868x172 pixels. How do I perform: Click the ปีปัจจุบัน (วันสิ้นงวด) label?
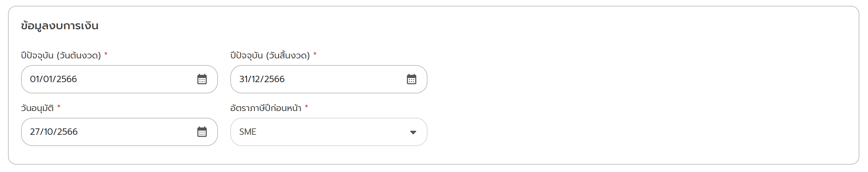[270, 55]
